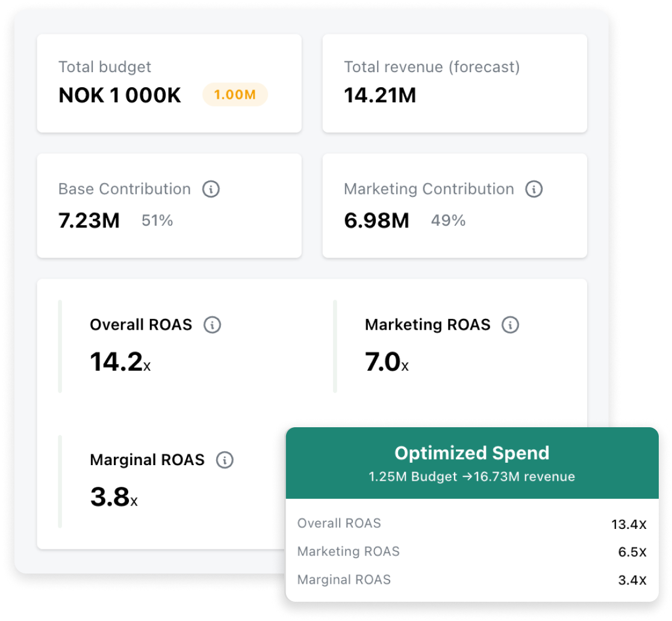Show info for Marginal ROAS metric
Viewport: 672px width, 621px height.
point(225,460)
